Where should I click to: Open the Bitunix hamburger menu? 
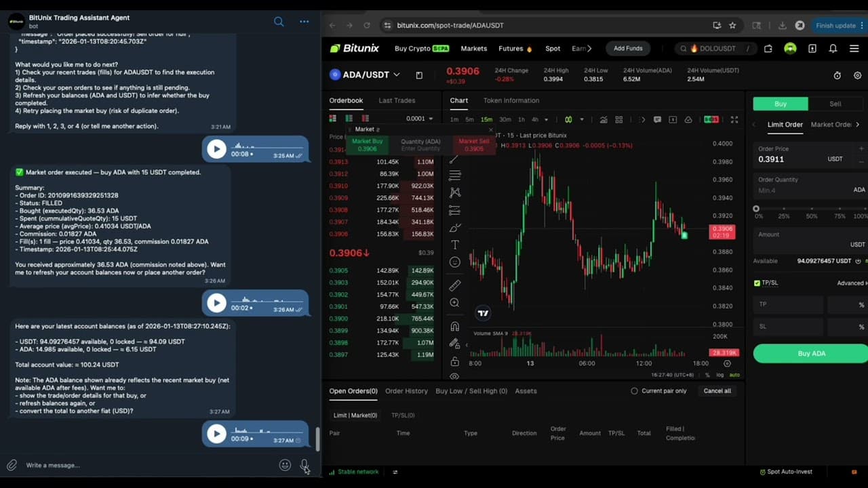tap(854, 48)
